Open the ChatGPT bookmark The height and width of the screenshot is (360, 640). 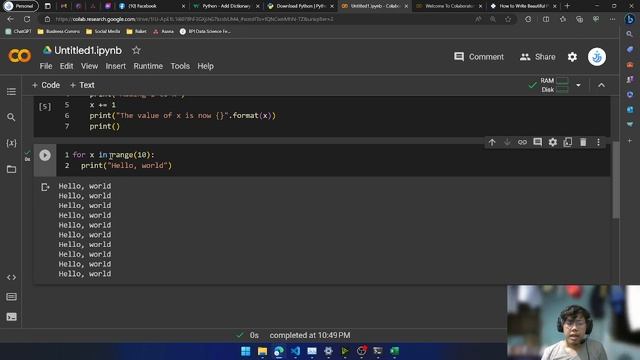[18, 31]
